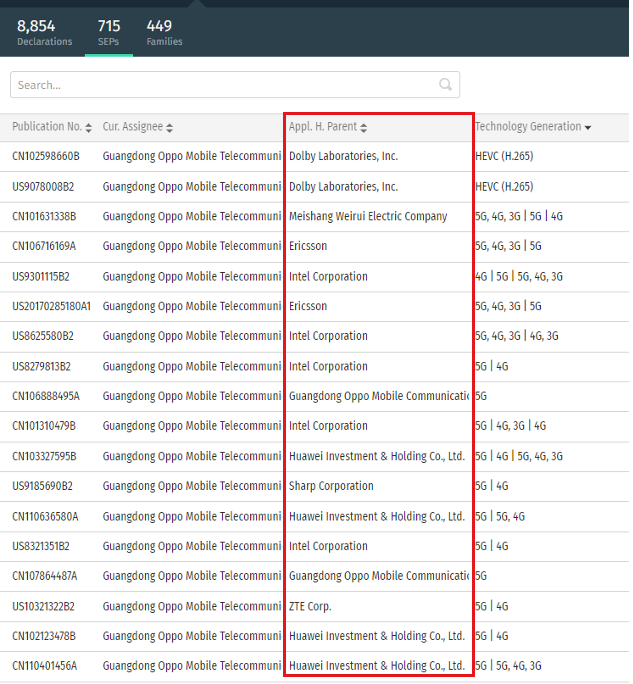Click the search magnifier icon
Viewport: 633px width, 684px height.
coord(445,84)
